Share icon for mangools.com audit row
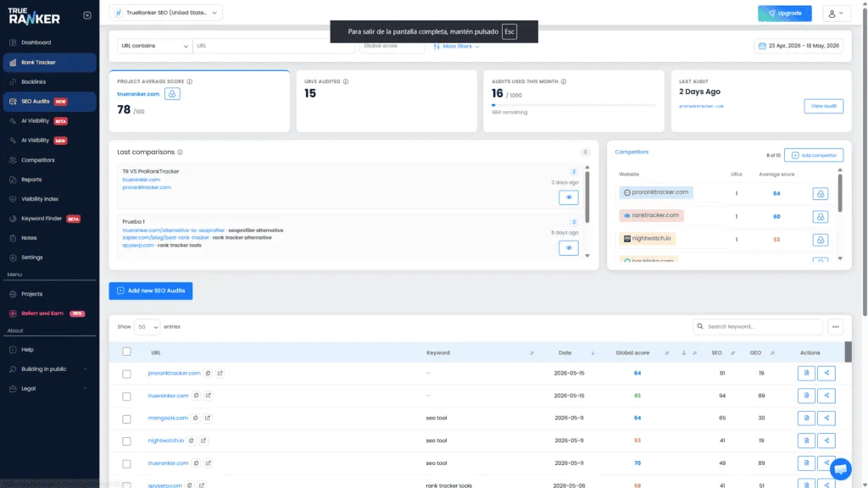The width and height of the screenshot is (868, 488). (x=826, y=418)
